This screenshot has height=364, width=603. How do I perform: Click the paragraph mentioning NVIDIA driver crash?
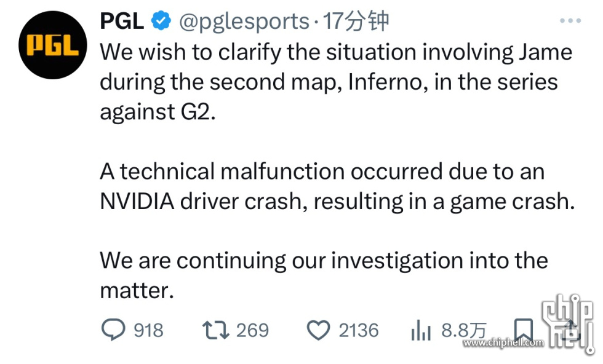tap(337, 186)
